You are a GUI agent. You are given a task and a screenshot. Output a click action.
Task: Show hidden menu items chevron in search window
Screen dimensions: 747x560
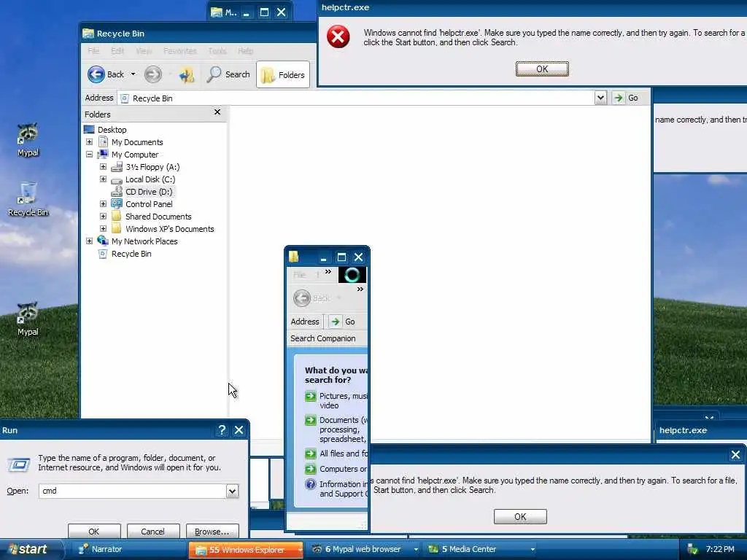[x=328, y=272]
